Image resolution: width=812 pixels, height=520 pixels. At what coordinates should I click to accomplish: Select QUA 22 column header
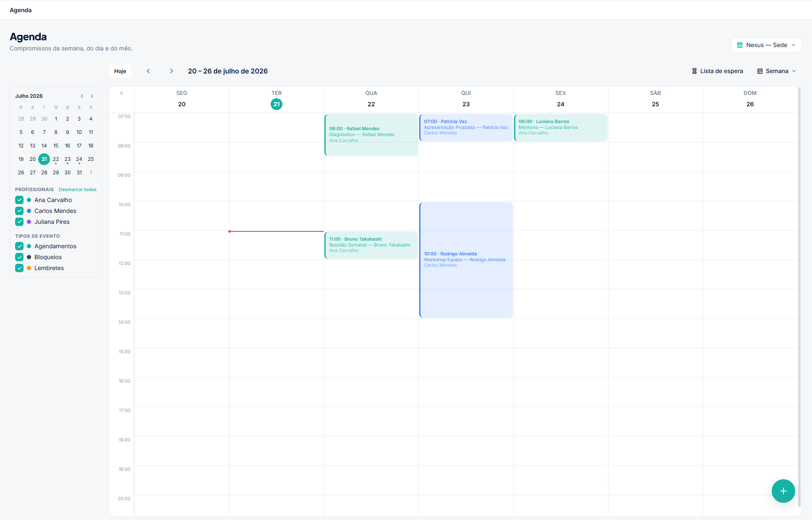coord(371,99)
